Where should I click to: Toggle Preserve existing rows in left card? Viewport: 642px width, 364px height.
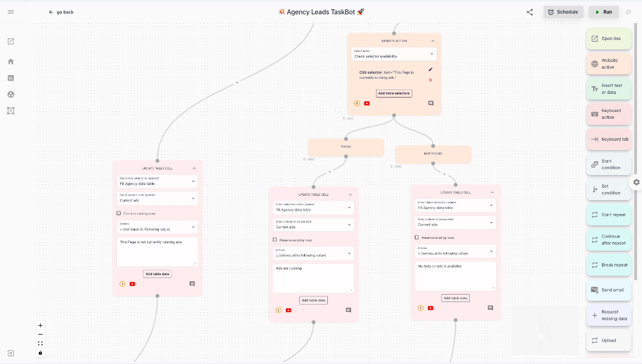click(119, 213)
